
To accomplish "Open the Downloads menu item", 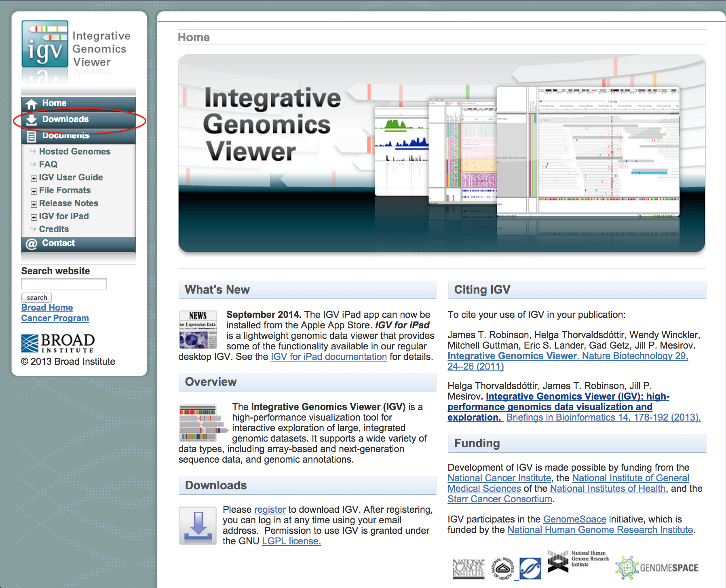I will click(78, 120).
